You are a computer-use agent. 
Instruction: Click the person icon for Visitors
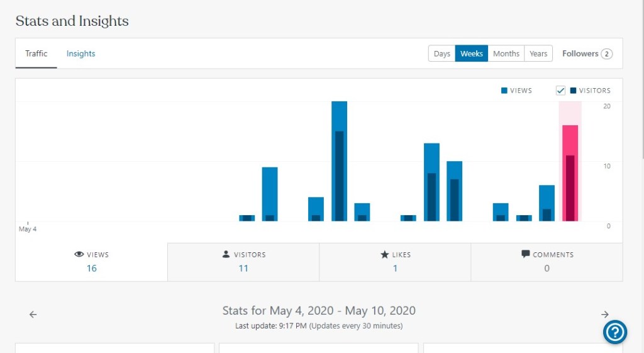pyautogui.click(x=226, y=254)
